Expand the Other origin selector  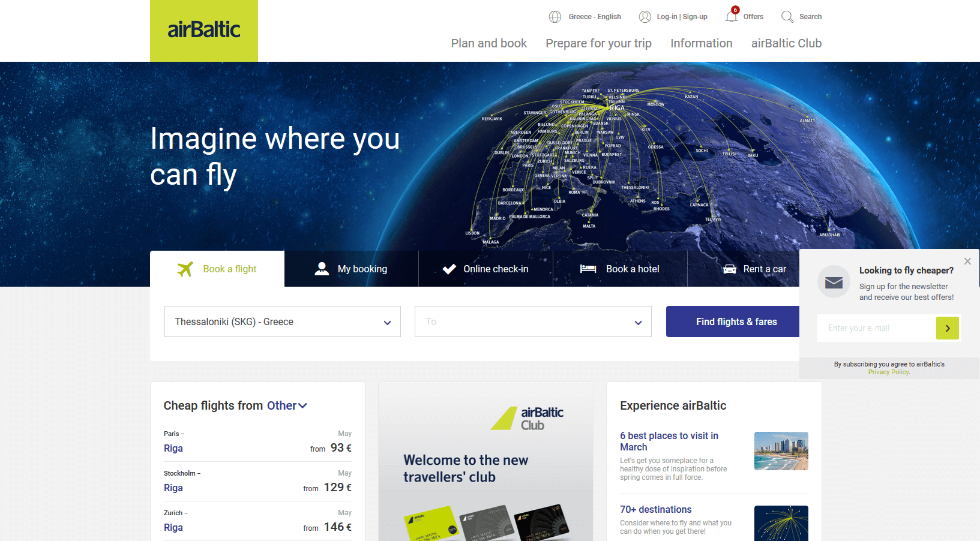(x=287, y=405)
